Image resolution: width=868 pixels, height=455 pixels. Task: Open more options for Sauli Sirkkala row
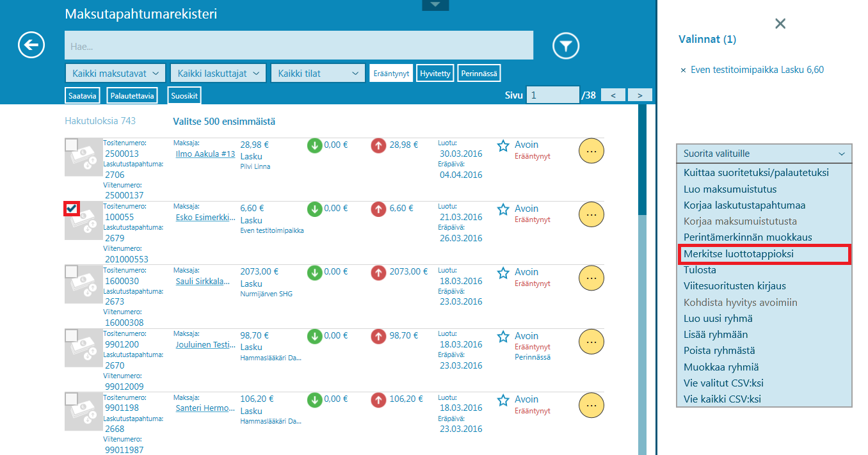click(x=591, y=278)
